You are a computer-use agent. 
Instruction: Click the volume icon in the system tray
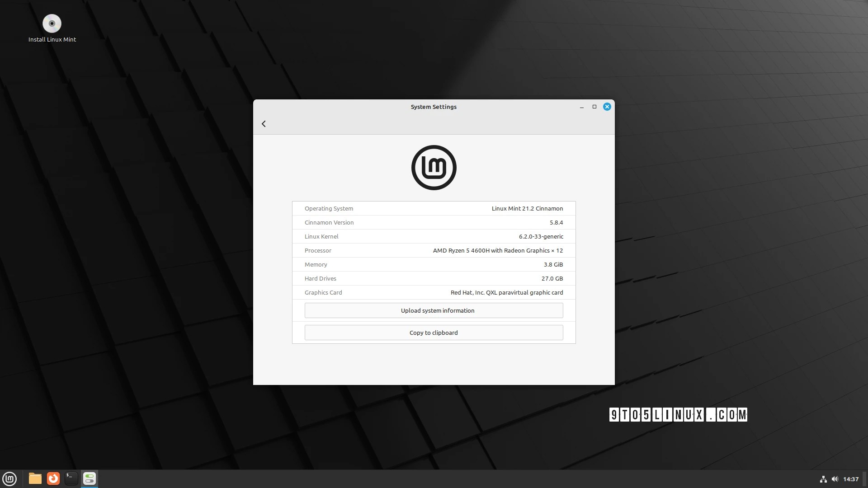(x=836, y=479)
